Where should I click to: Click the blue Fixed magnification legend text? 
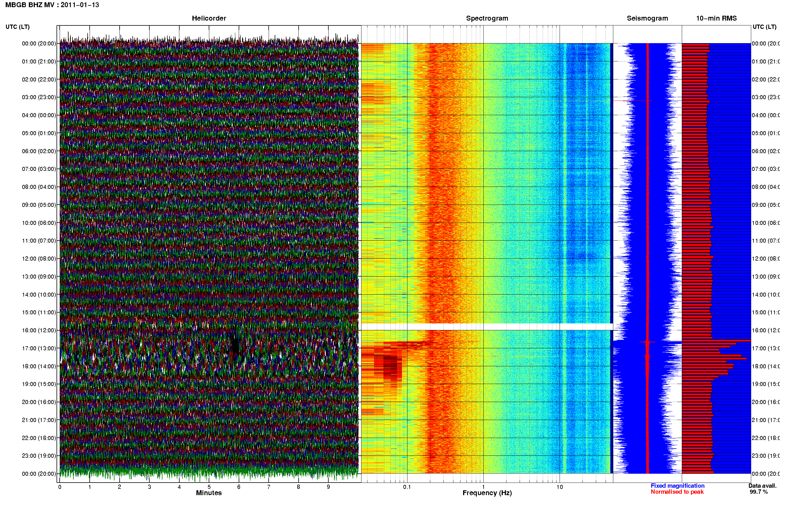(x=678, y=486)
